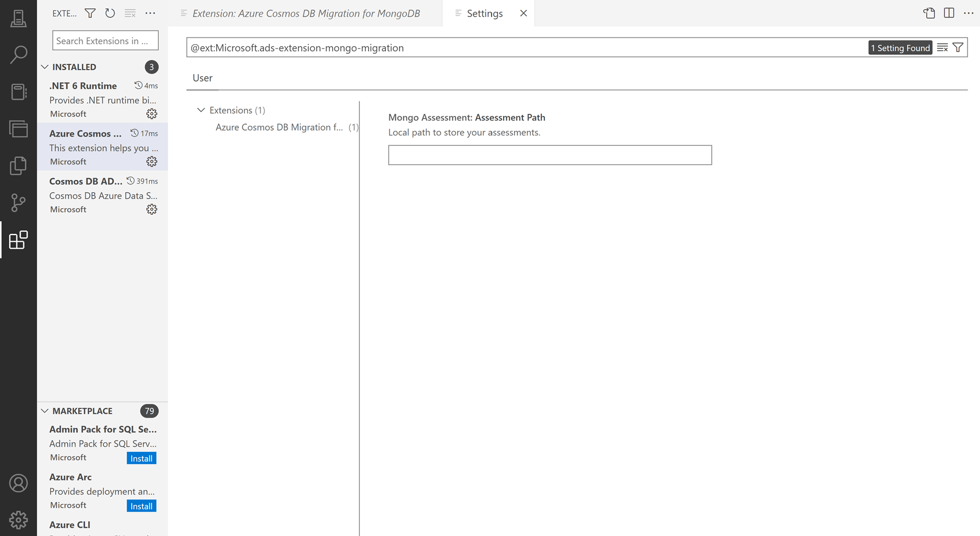The image size is (980, 536).
Task: Install the Azure Arc extension
Action: point(142,506)
